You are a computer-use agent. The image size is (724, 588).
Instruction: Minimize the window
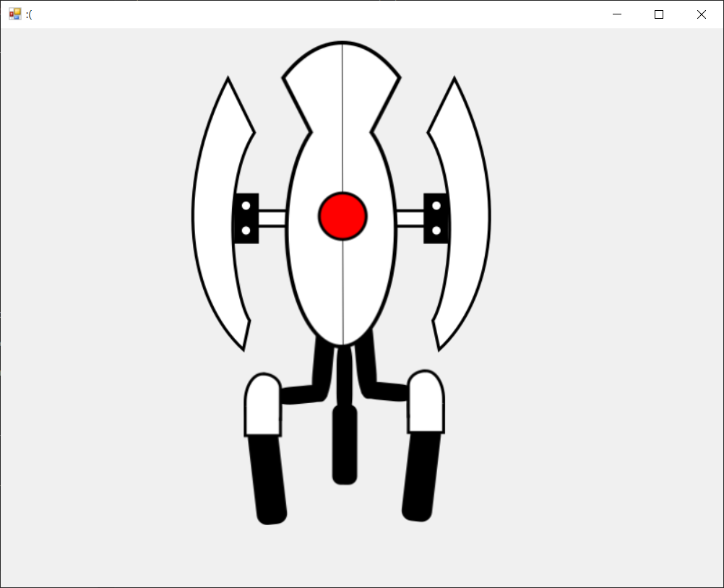(617, 14)
